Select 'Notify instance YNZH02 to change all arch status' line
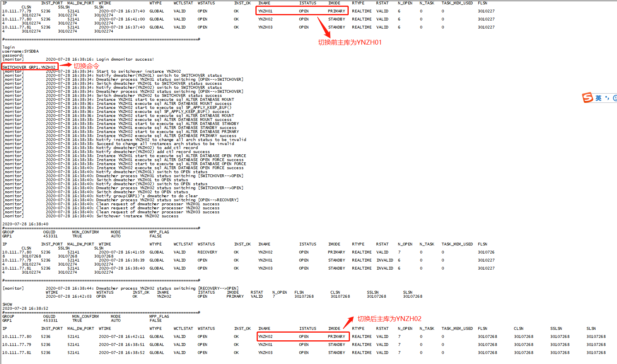 pyautogui.click(x=171, y=140)
